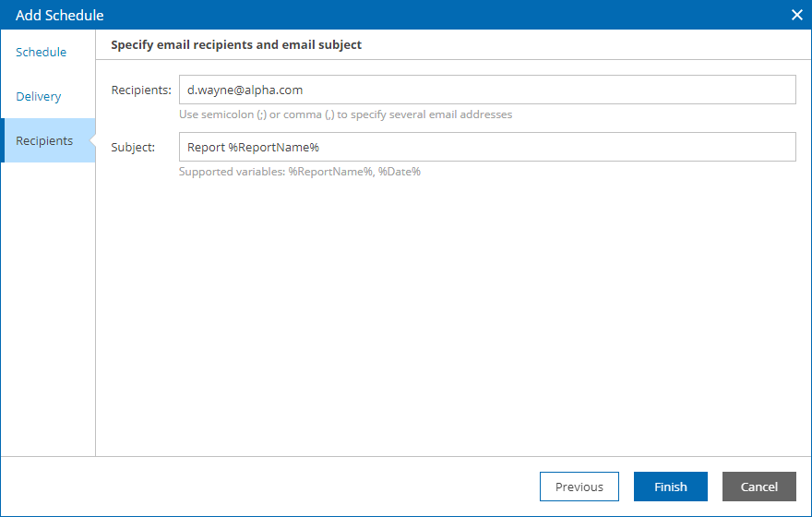The width and height of the screenshot is (812, 517).
Task: Go back with the Previous button
Action: (x=579, y=487)
